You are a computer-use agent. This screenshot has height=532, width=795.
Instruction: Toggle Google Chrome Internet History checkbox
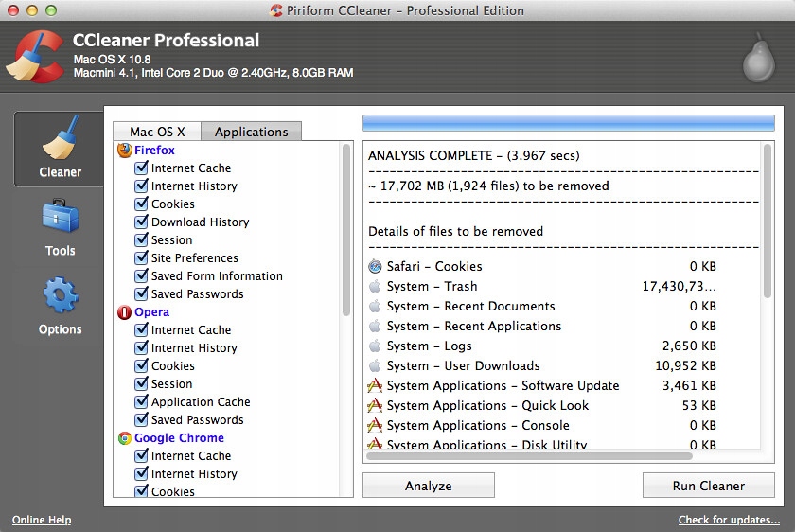tap(141, 474)
